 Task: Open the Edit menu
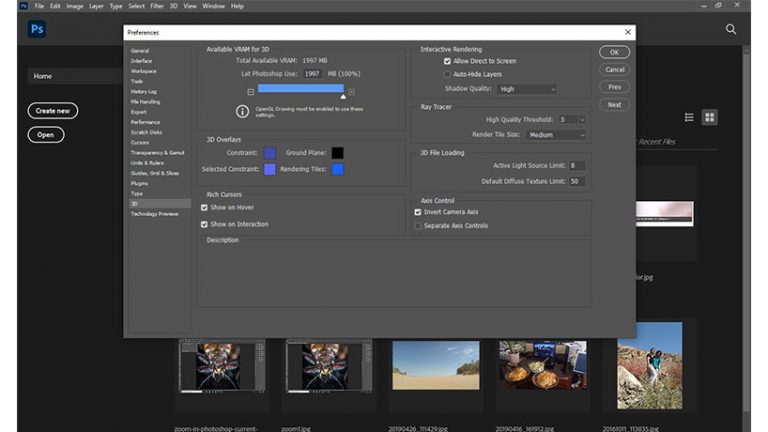[55, 6]
